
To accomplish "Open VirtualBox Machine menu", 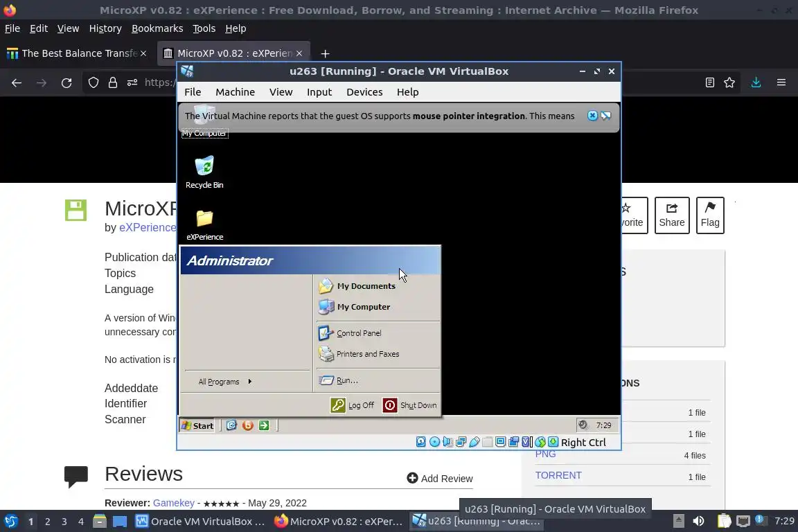I will (235, 92).
